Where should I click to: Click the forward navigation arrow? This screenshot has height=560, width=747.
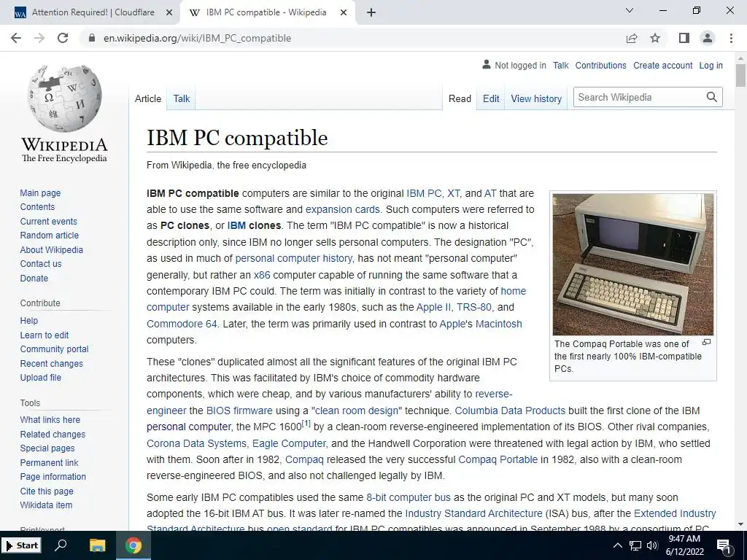point(39,38)
